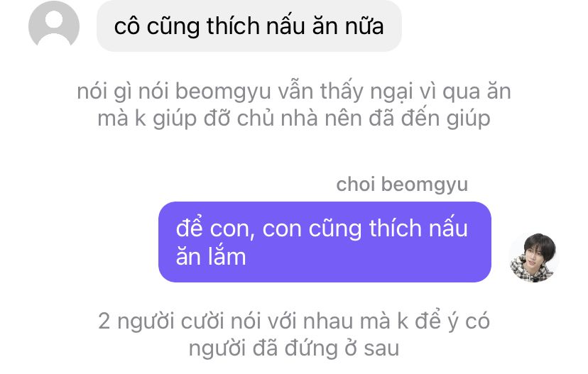
Task: Click "để con," at start of purple message
Action: coord(215,228)
